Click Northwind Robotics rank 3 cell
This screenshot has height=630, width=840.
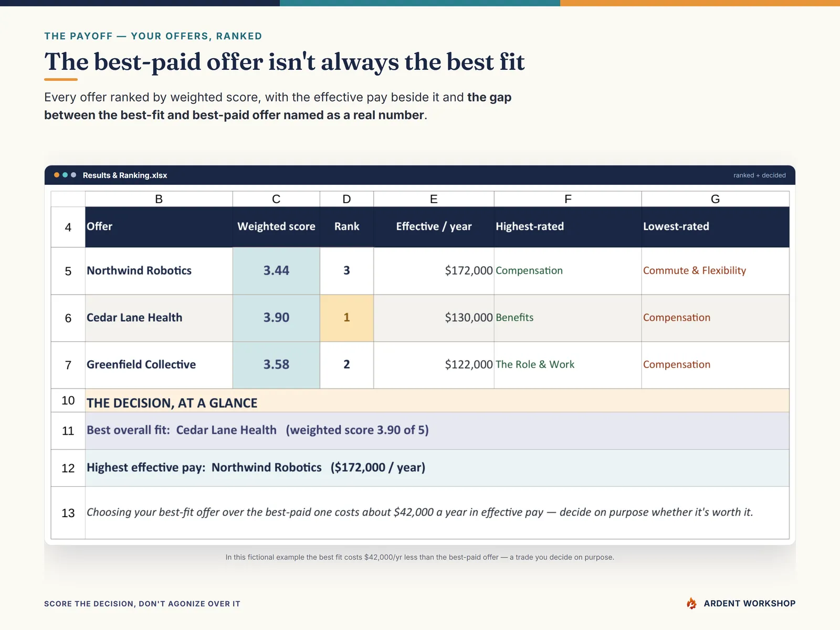(346, 271)
